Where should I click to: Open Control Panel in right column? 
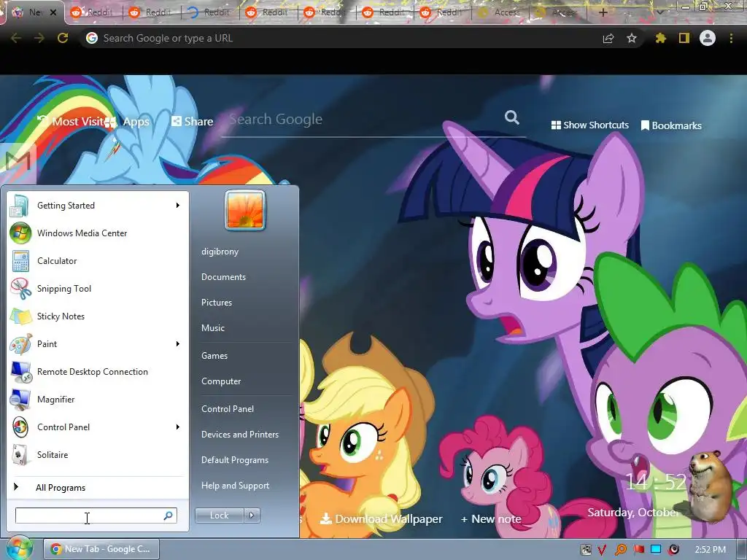coord(228,409)
